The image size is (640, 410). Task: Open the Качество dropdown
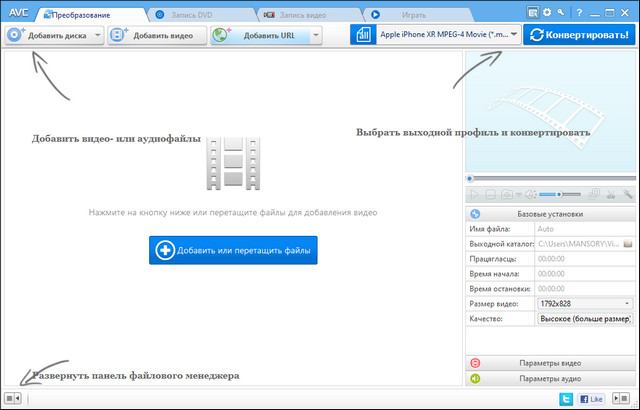point(585,319)
